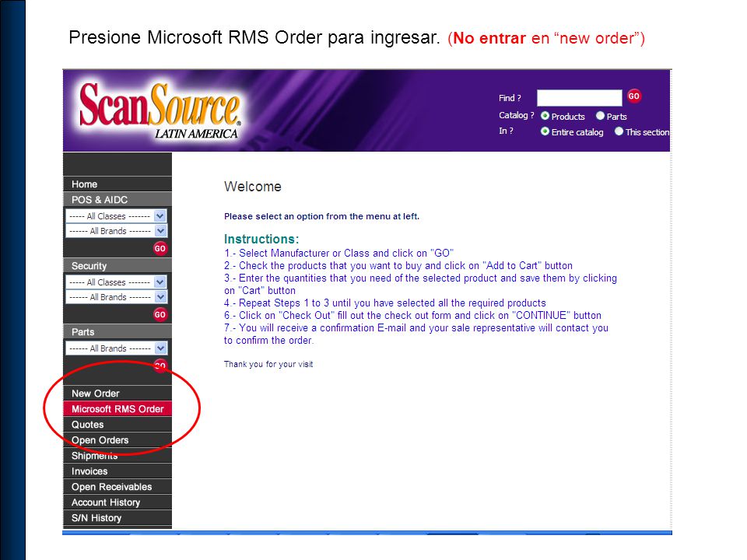View Open Receivables menu item
The width and height of the screenshot is (747, 560).
117,487
